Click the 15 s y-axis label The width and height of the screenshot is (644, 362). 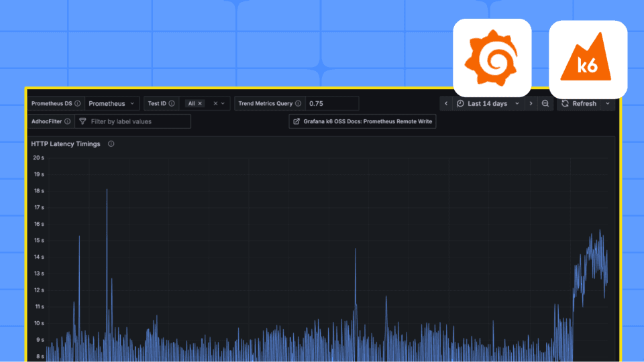click(39, 240)
